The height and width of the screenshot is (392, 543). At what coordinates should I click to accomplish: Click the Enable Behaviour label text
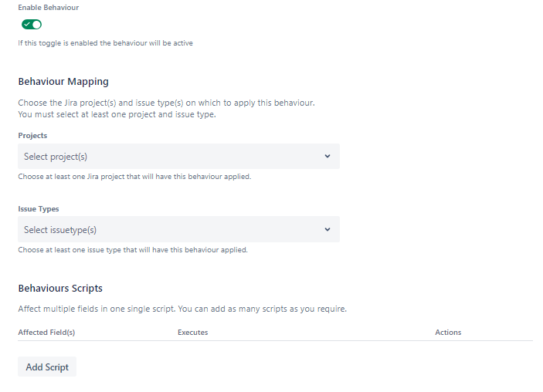point(48,7)
